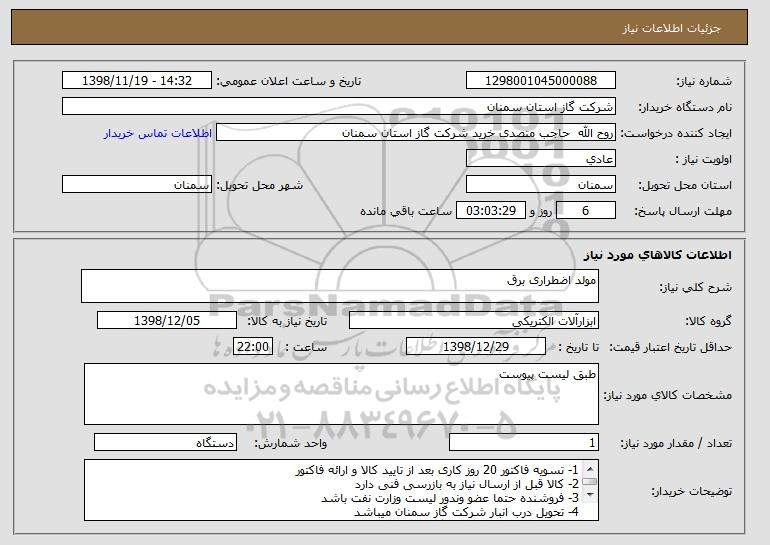Click the label نام دستگاه خریدار

coord(685,107)
